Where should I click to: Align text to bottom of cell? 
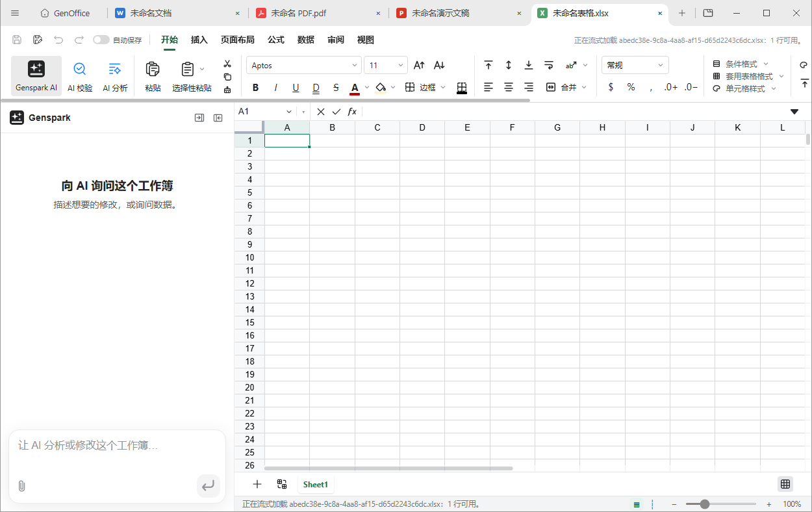[529, 65]
